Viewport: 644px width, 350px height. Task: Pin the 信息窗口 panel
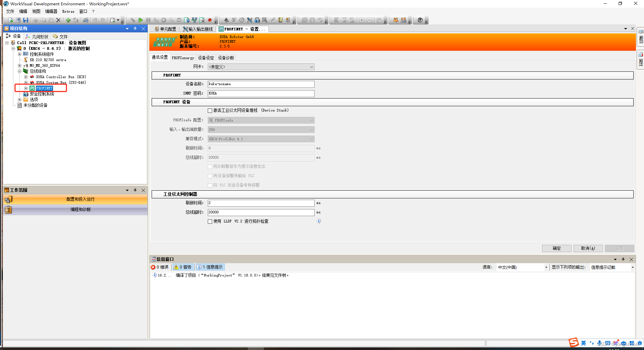(x=623, y=259)
